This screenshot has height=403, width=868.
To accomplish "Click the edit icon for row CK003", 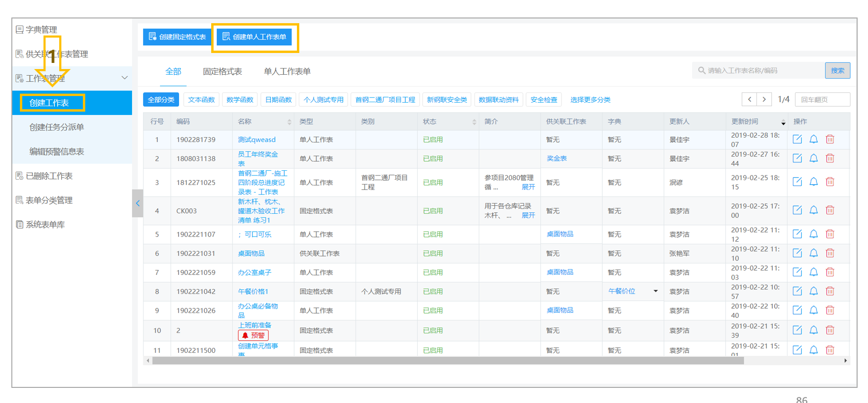I will point(797,210).
